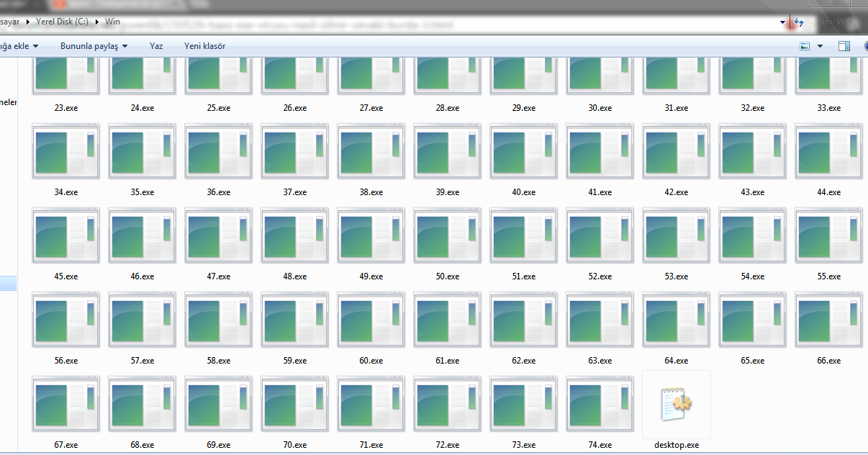
Task: Select the 69.exe file icon
Action: (219, 404)
